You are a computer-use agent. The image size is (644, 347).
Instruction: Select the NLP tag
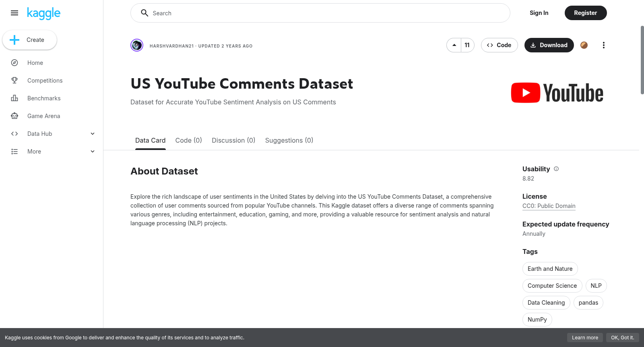click(x=596, y=286)
